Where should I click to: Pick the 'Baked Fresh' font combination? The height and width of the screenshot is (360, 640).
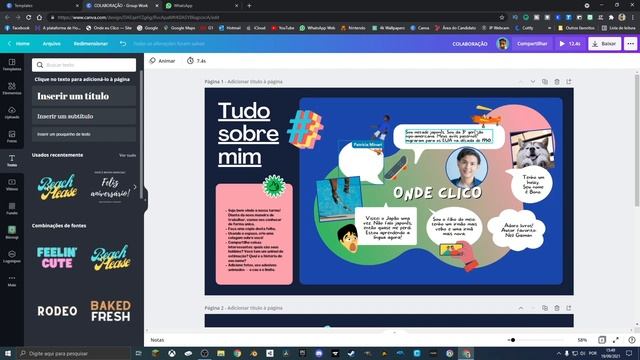[x=111, y=311]
